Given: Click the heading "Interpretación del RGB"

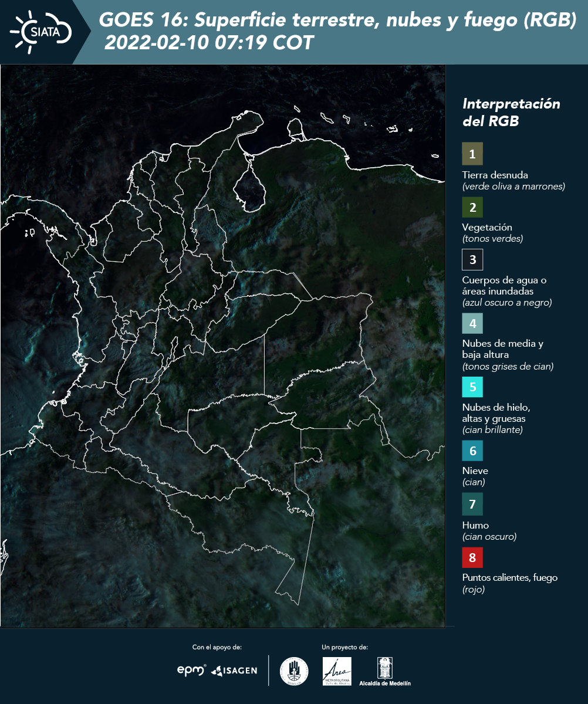Looking at the screenshot, I should (511, 113).
